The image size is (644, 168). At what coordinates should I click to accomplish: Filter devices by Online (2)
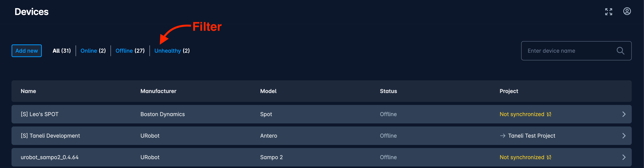[93, 51]
